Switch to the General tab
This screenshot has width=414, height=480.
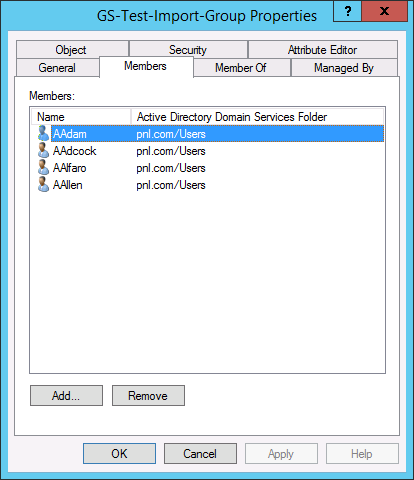tap(58, 68)
